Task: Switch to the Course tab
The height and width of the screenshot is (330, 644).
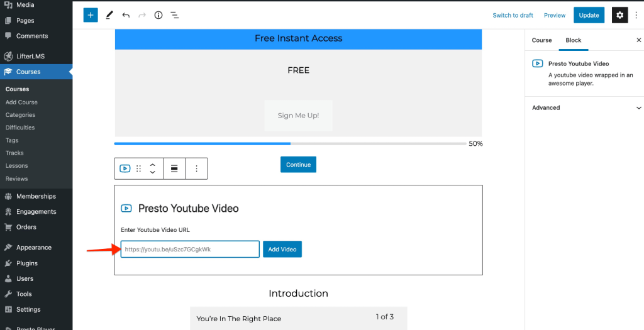Action: click(x=541, y=40)
